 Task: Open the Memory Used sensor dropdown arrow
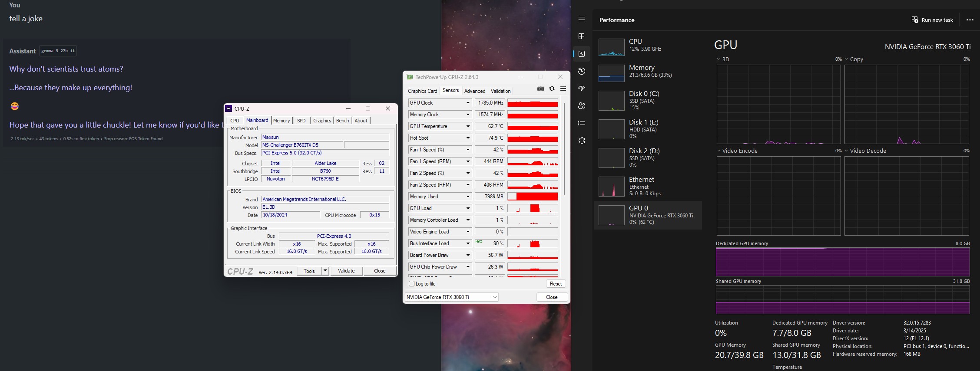468,197
